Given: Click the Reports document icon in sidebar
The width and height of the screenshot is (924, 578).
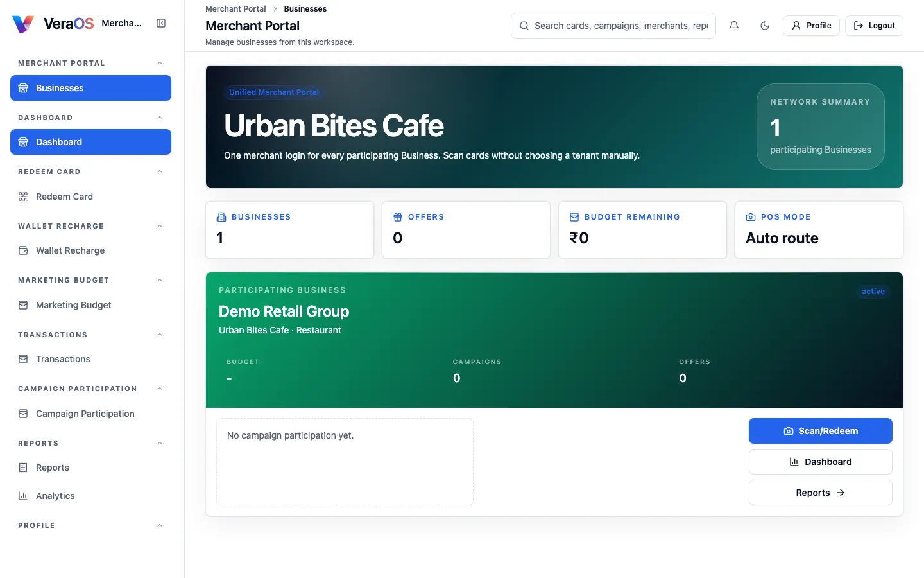Looking at the screenshot, I should click(23, 468).
